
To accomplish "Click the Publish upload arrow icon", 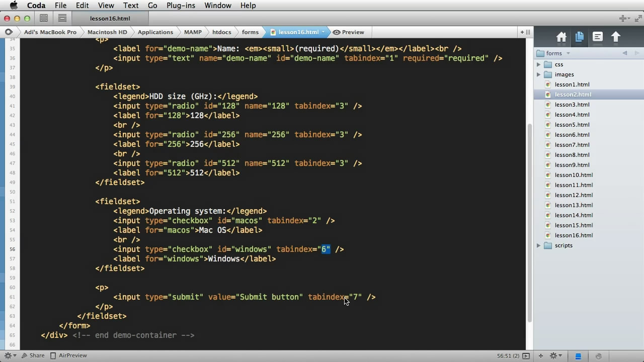I will (x=616, y=37).
